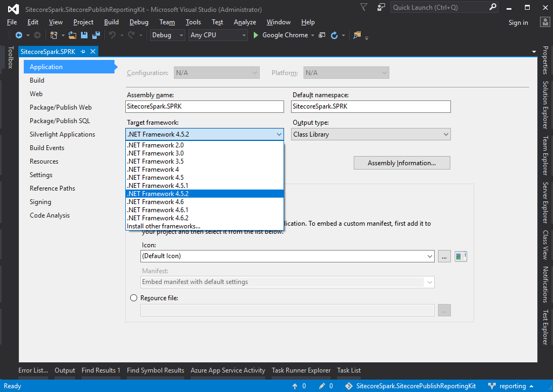
Task: Select .NET Framework 3.5 from list
Action: 205,161
